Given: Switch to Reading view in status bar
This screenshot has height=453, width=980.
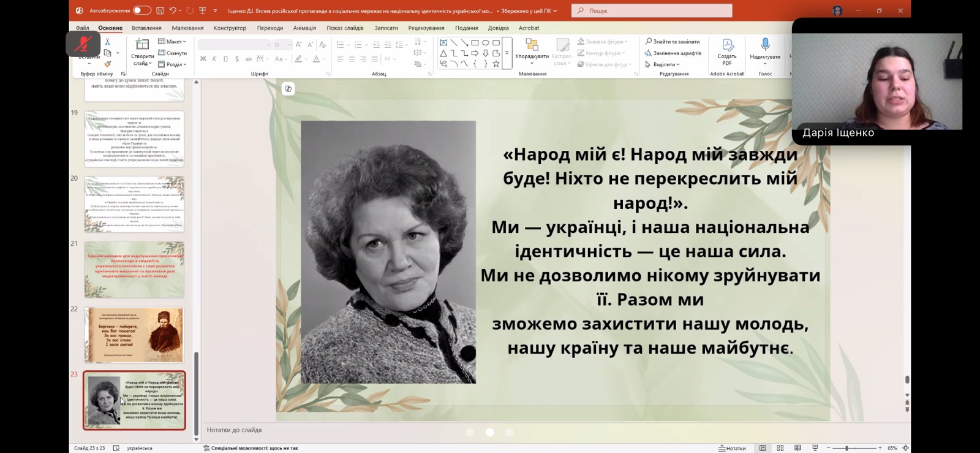Looking at the screenshot, I should coord(797,448).
